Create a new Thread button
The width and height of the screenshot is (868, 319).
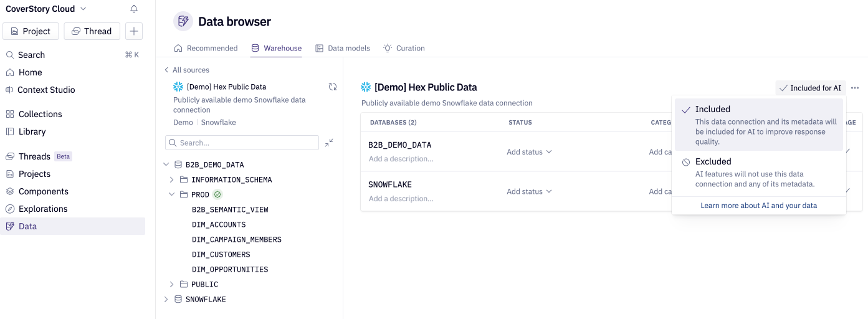[x=92, y=31]
